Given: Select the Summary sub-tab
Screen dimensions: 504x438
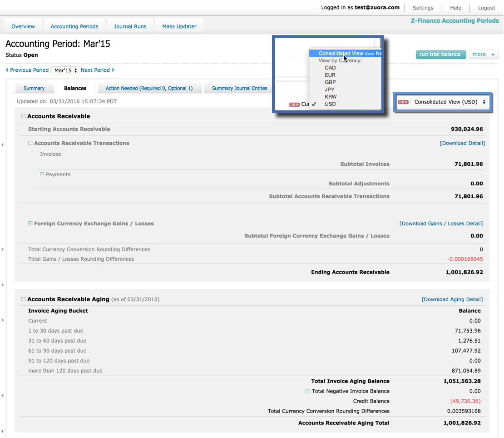Looking at the screenshot, I should point(34,88).
